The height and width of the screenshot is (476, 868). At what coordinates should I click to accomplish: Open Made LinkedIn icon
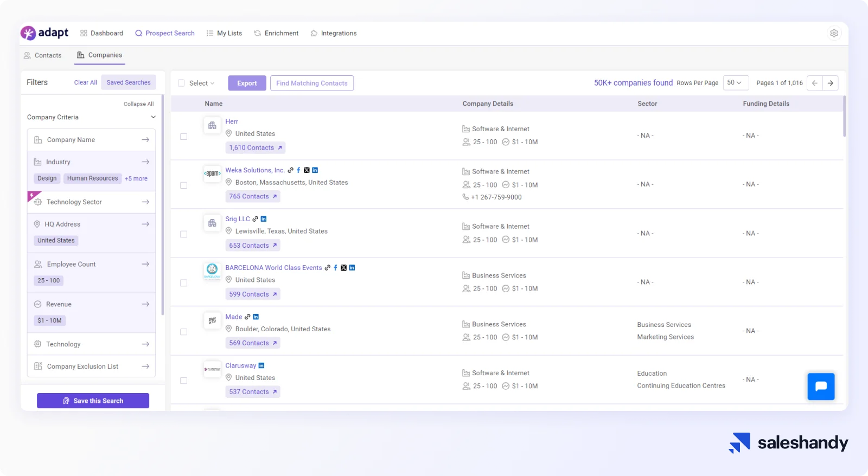click(x=256, y=317)
